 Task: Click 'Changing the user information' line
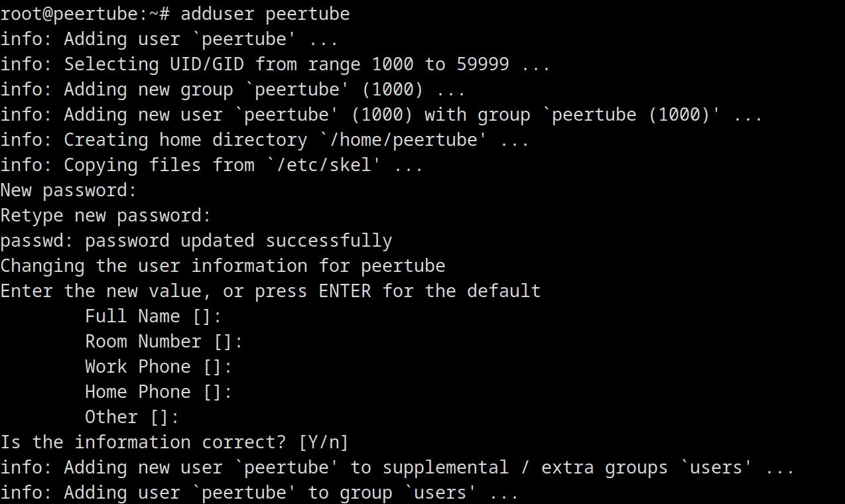pyautogui.click(x=222, y=266)
